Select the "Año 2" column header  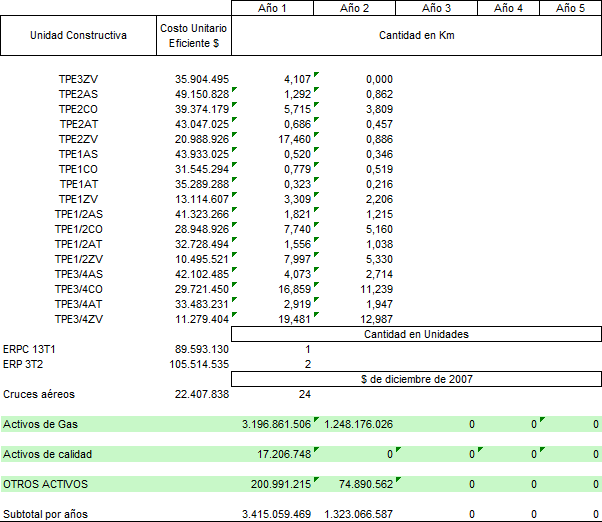pos(355,8)
